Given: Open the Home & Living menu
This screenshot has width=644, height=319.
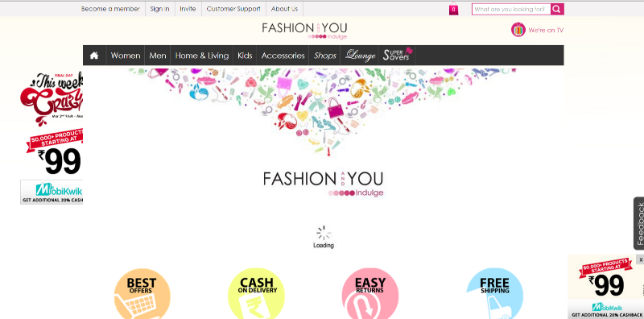Looking at the screenshot, I should [202, 56].
